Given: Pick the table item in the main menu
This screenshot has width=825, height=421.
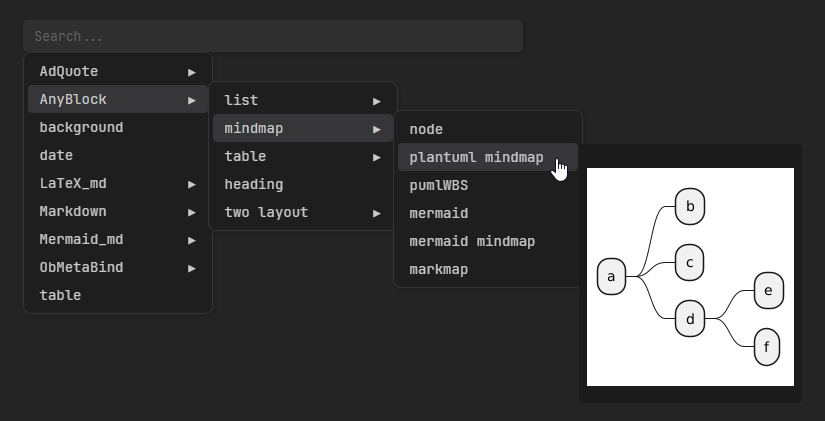Looking at the screenshot, I should point(60,296).
